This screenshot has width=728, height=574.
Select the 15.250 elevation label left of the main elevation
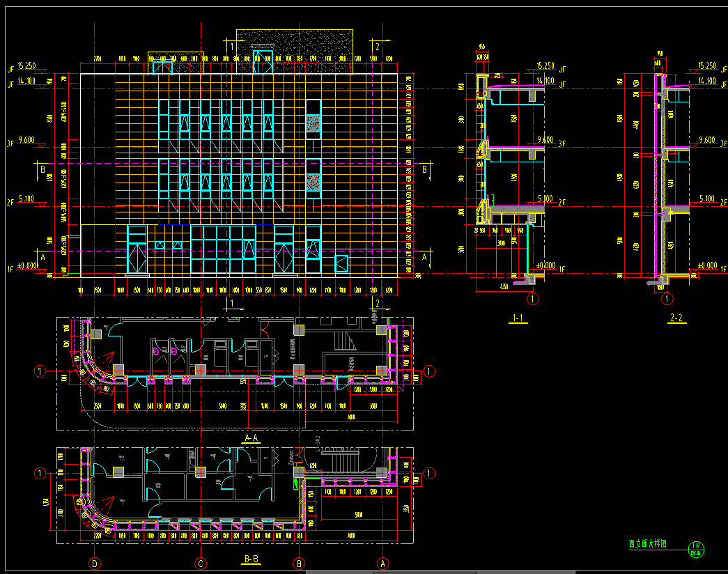tap(26, 66)
